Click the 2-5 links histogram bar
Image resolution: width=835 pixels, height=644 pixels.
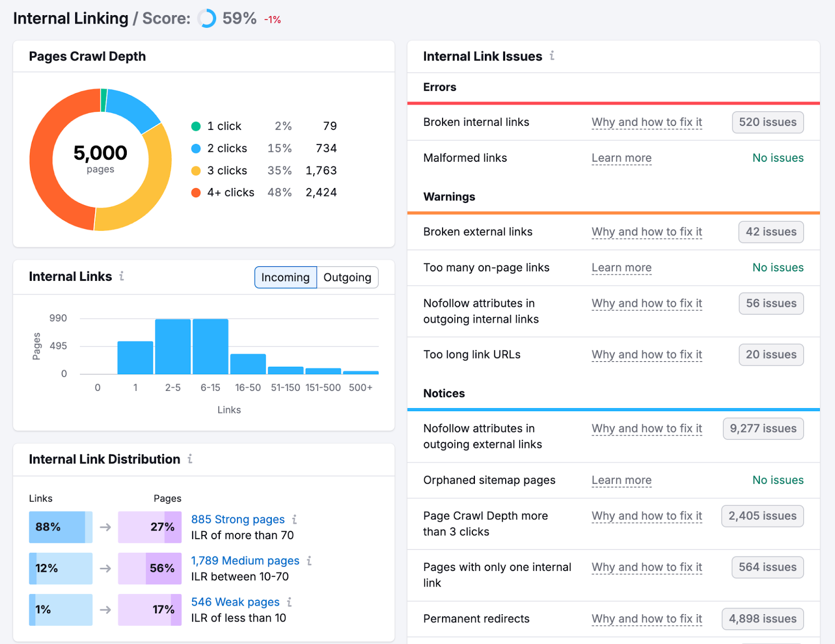[x=173, y=345]
